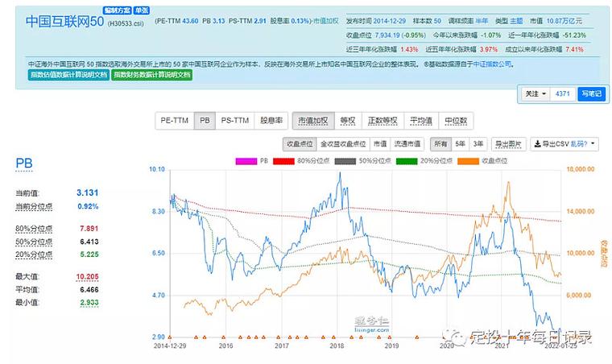Open the export CSV dropdown caret
The height and width of the screenshot is (364, 612).
pos(593,143)
